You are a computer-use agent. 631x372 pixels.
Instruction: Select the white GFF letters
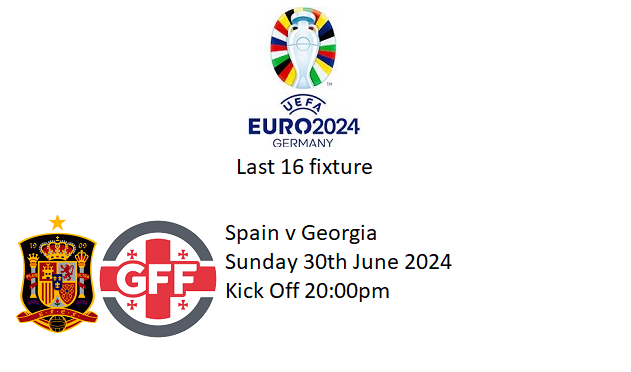157,278
